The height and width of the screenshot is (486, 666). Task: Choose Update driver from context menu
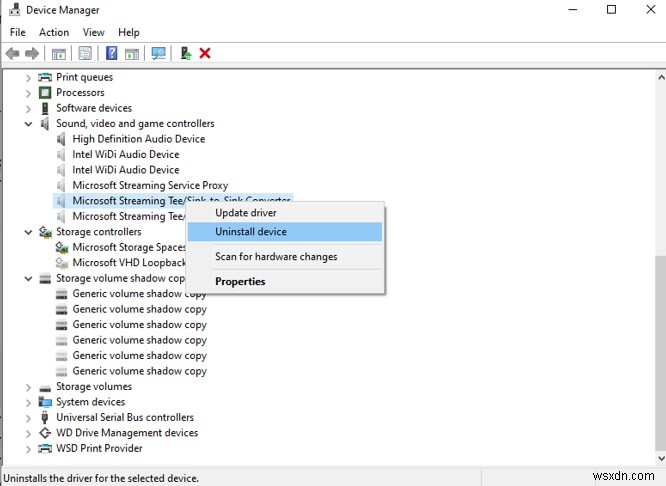285,213
